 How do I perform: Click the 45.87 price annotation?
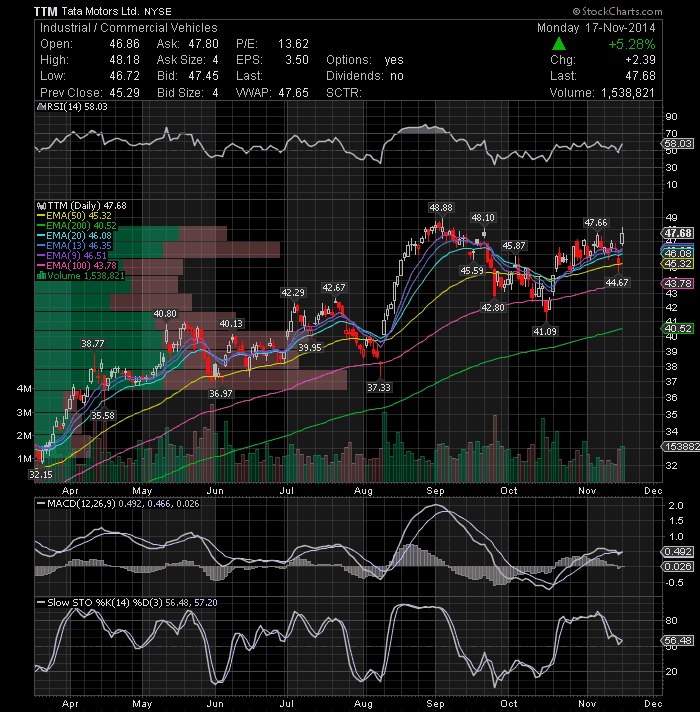tap(514, 246)
